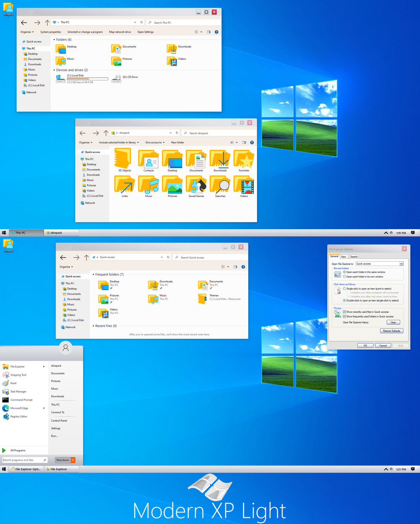
Task: Collapse the Recent files (0) group
Action: point(93,326)
